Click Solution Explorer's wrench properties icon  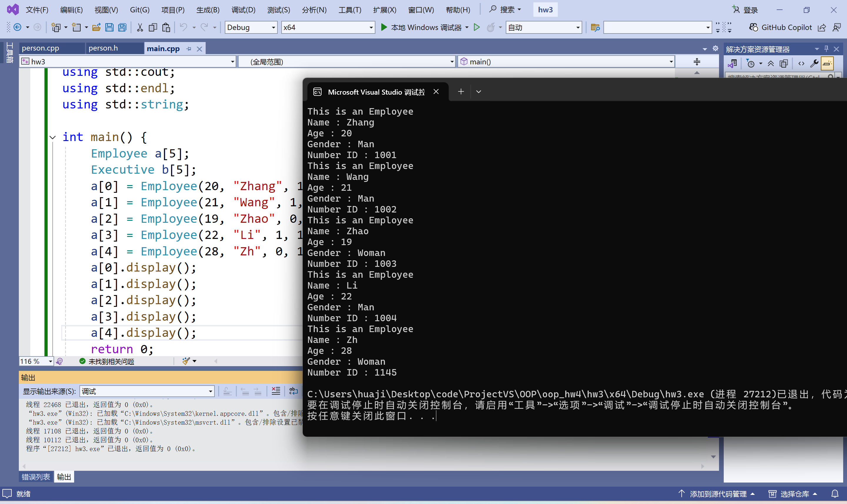coord(814,63)
